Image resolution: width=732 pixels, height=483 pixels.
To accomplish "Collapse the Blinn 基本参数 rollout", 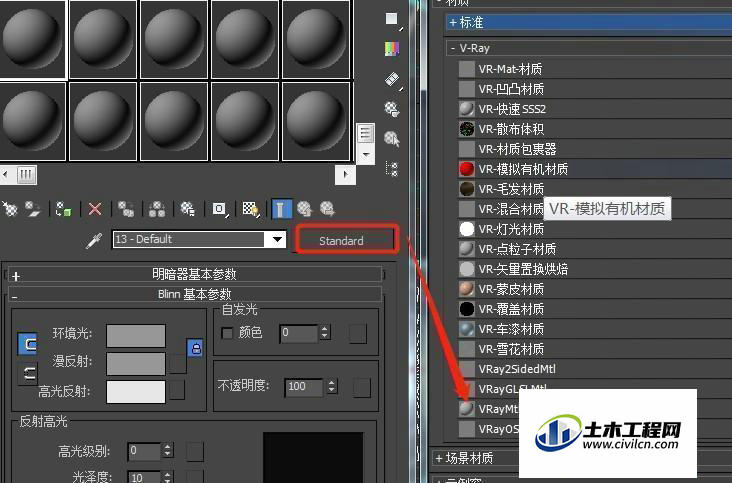I will (x=195, y=295).
